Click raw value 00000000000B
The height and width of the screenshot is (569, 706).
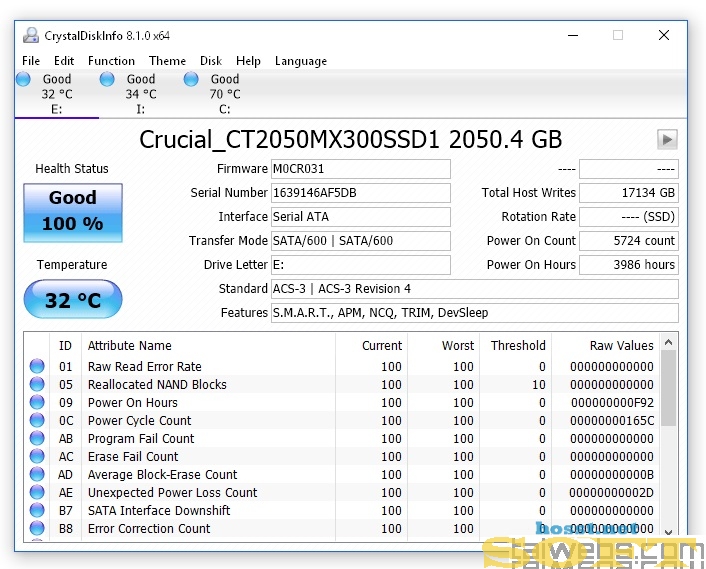612,474
